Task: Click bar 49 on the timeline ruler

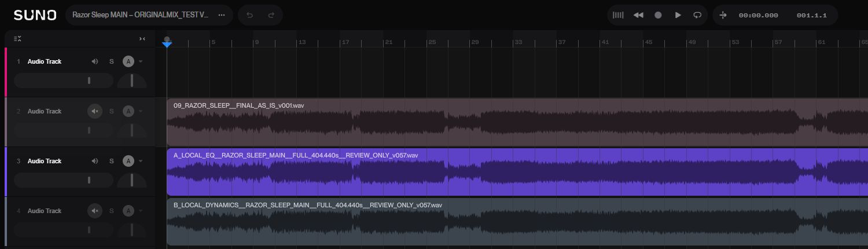Action: pos(692,42)
